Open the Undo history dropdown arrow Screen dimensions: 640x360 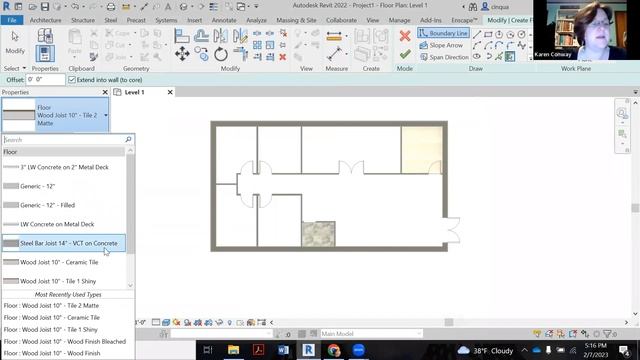point(84,7)
